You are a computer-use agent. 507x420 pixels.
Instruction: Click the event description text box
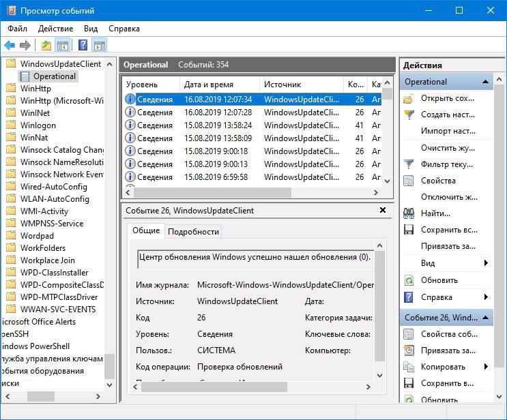click(255, 259)
